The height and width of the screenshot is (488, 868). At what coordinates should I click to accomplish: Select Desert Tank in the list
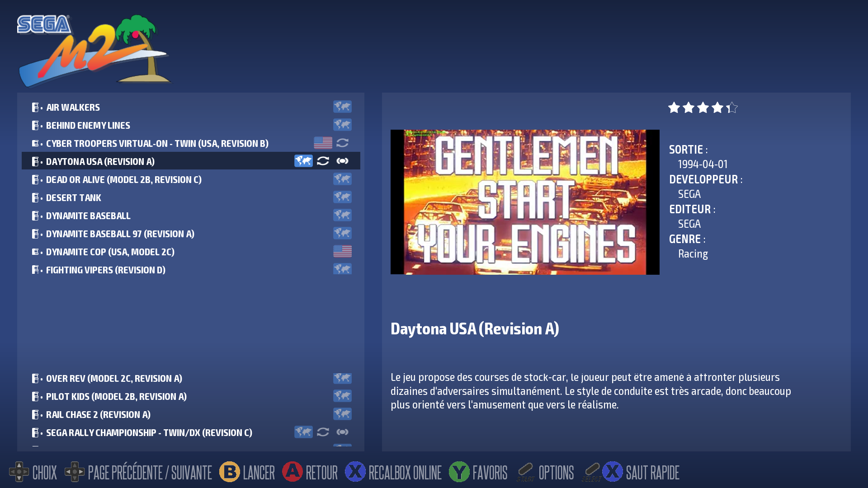point(191,197)
